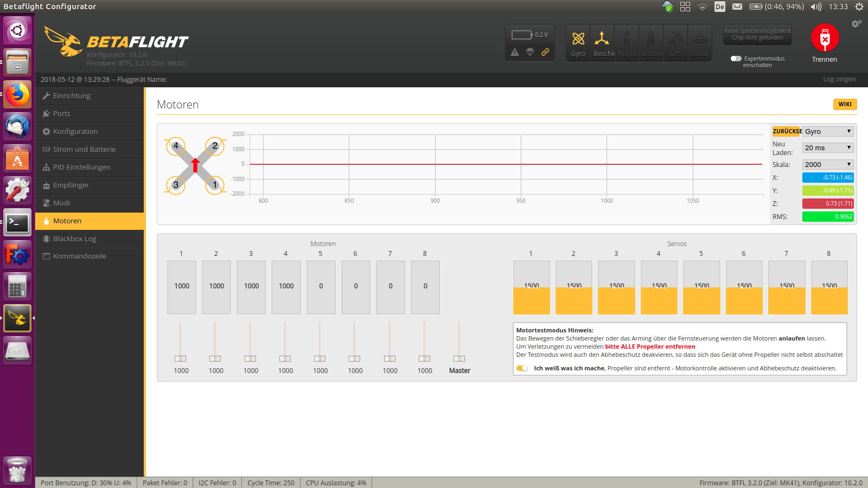This screenshot has width=868, height=488.
Task: Open the Blackbox Log tab
Action: click(90, 239)
